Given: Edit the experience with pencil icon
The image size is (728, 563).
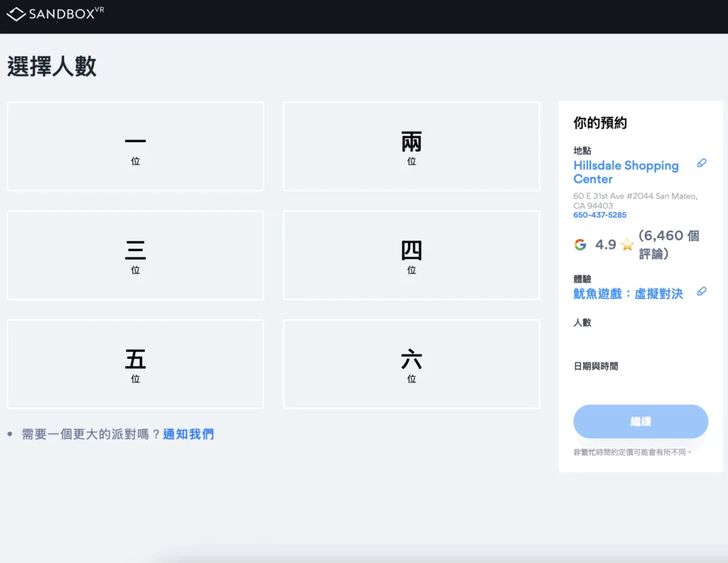Looking at the screenshot, I should click(x=702, y=291).
